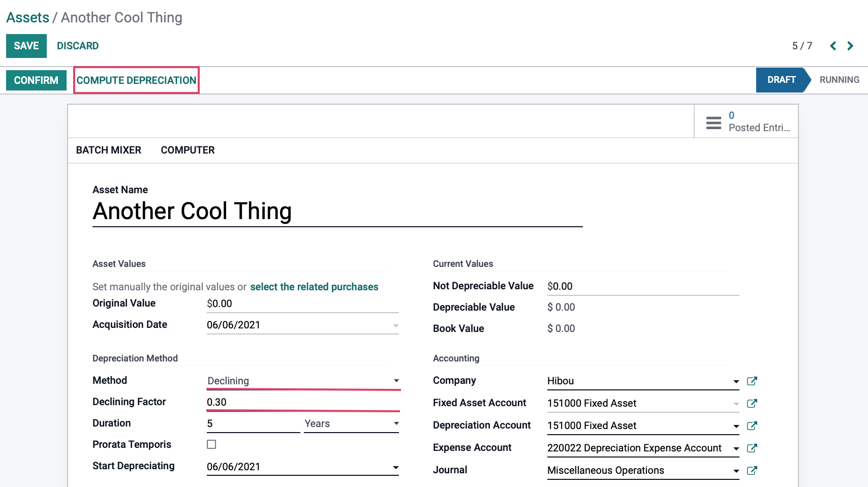
Task: Select the COMPUTER model tab
Action: click(x=188, y=150)
